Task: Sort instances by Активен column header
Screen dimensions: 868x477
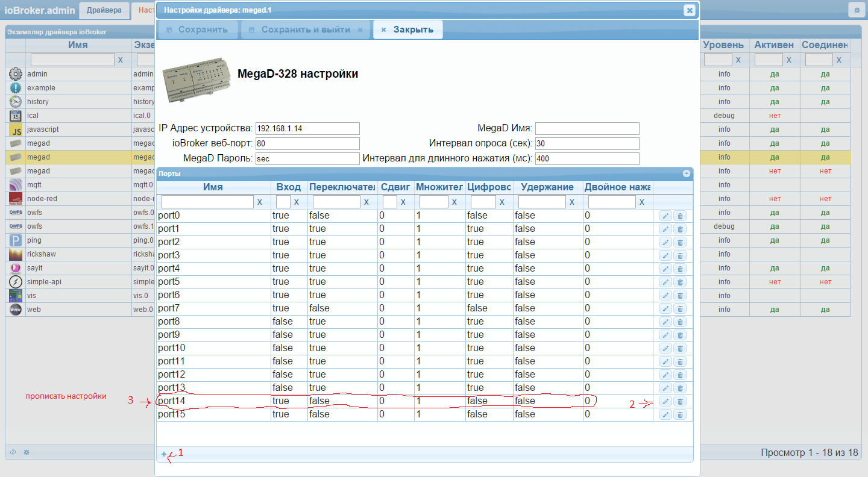Action: [774, 45]
